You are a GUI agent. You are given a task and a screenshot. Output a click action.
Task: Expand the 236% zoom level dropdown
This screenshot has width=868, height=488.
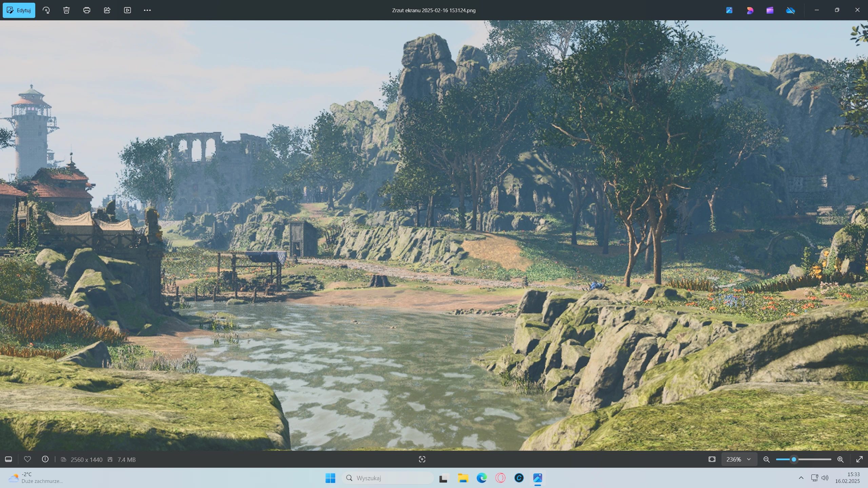tap(739, 459)
